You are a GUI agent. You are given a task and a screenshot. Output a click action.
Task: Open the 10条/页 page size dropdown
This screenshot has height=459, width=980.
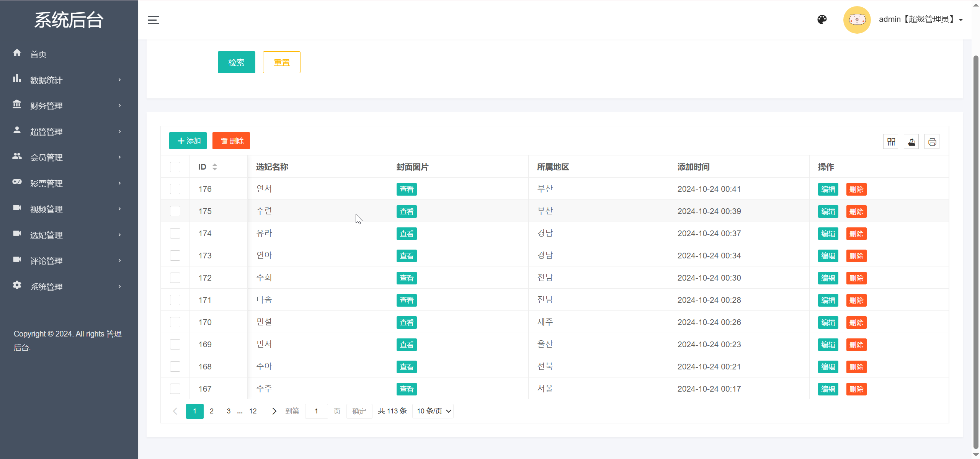pos(432,411)
